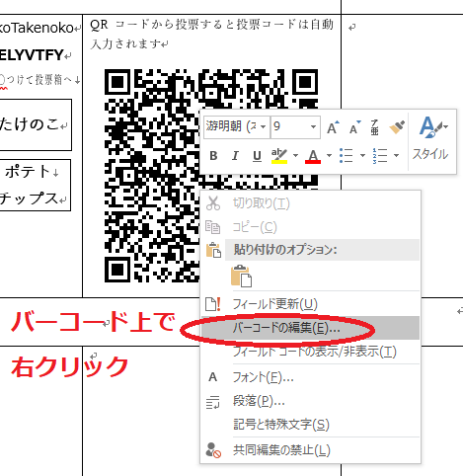Click the たけのこ voting box
The height and width of the screenshot is (476, 463).
click(x=35, y=124)
